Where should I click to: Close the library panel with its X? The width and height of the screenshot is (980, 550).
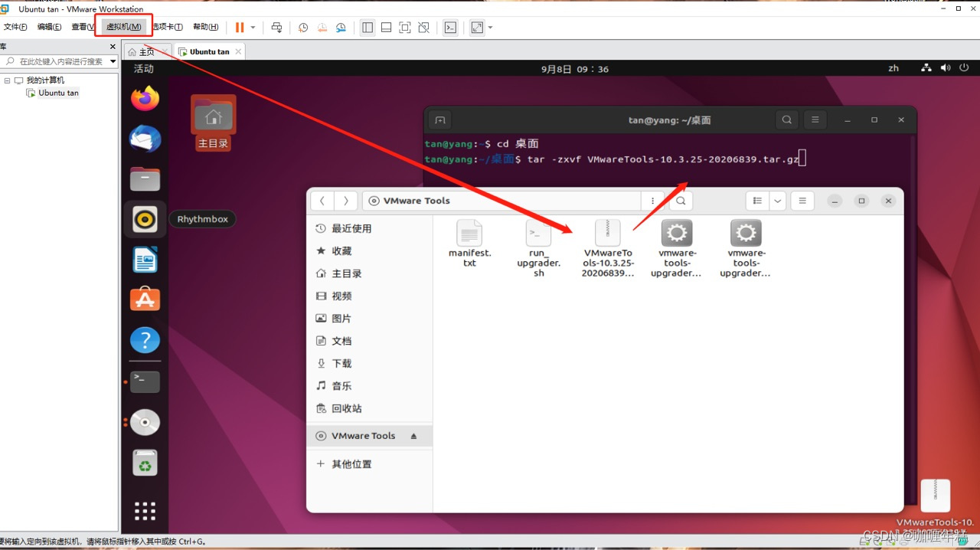[113, 47]
